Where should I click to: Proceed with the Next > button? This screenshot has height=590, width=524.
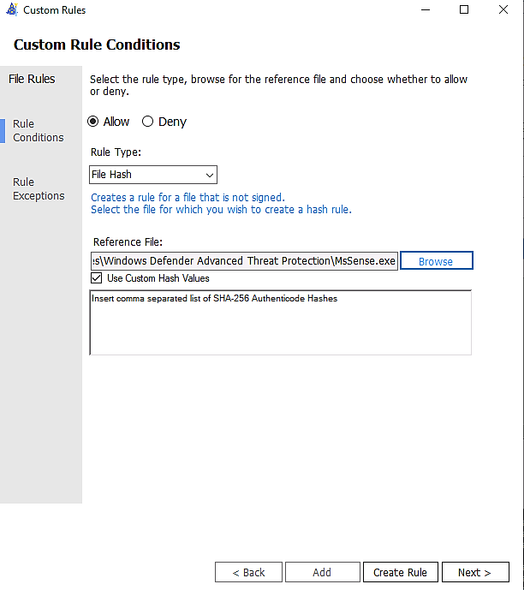[x=475, y=572]
